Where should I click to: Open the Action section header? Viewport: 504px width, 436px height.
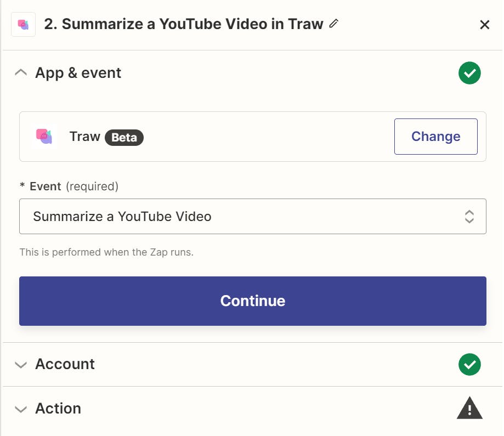58,409
